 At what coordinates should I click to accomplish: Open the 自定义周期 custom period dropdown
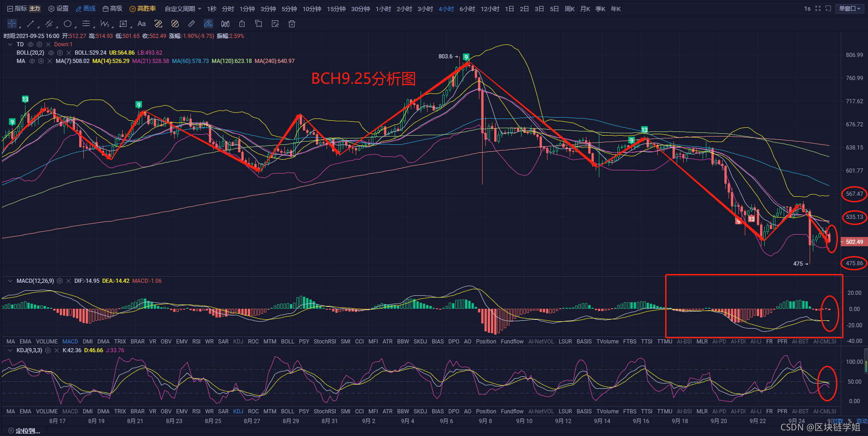(183, 9)
